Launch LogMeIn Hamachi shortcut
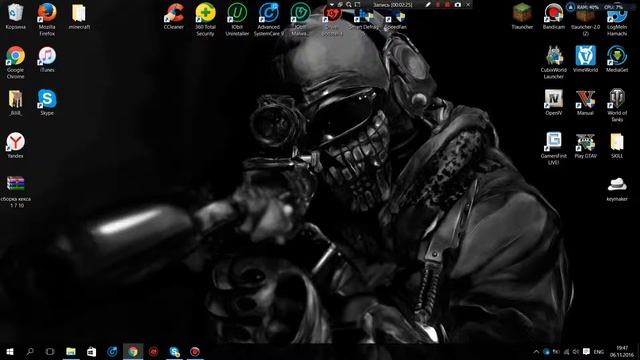This screenshot has height=360, width=640. tap(617, 22)
